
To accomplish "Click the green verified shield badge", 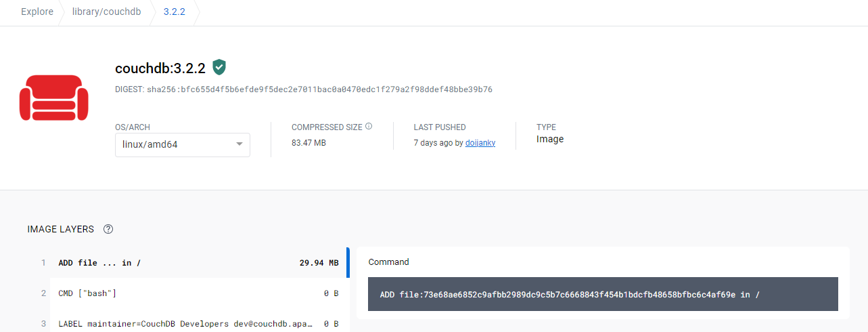I will 219,67.
